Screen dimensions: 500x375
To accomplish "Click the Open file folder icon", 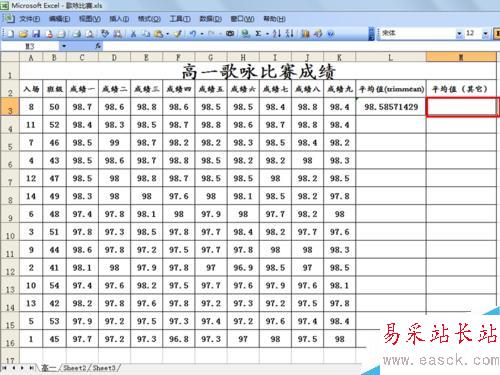I will (23, 34).
